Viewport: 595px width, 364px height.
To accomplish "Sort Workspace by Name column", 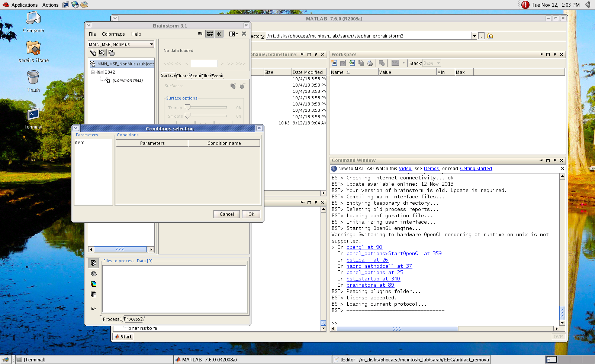I will [x=354, y=72].
